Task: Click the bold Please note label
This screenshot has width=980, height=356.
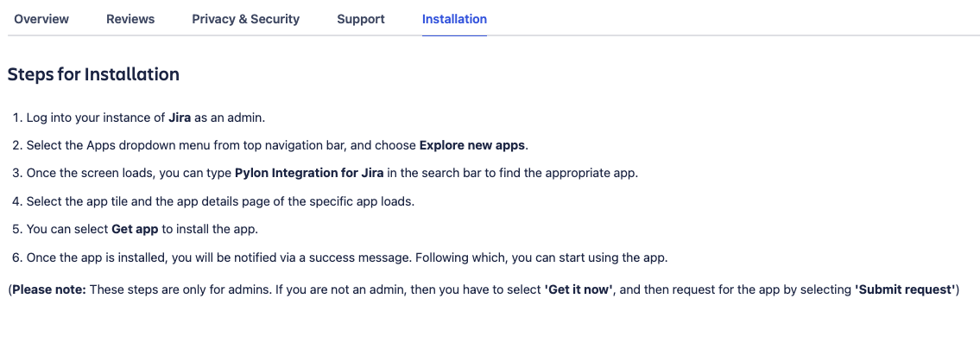Action: pyautogui.click(x=48, y=289)
